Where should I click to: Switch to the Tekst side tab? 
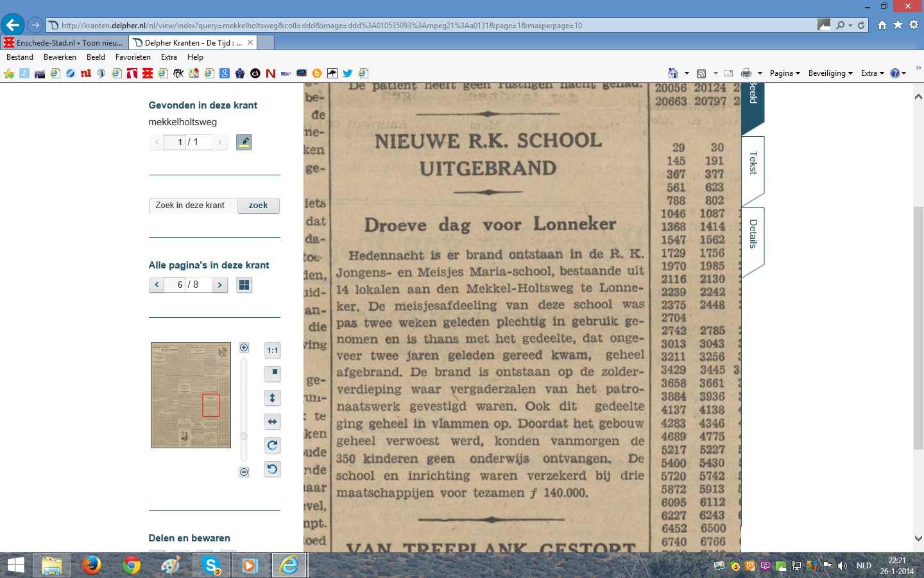click(x=753, y=163)
